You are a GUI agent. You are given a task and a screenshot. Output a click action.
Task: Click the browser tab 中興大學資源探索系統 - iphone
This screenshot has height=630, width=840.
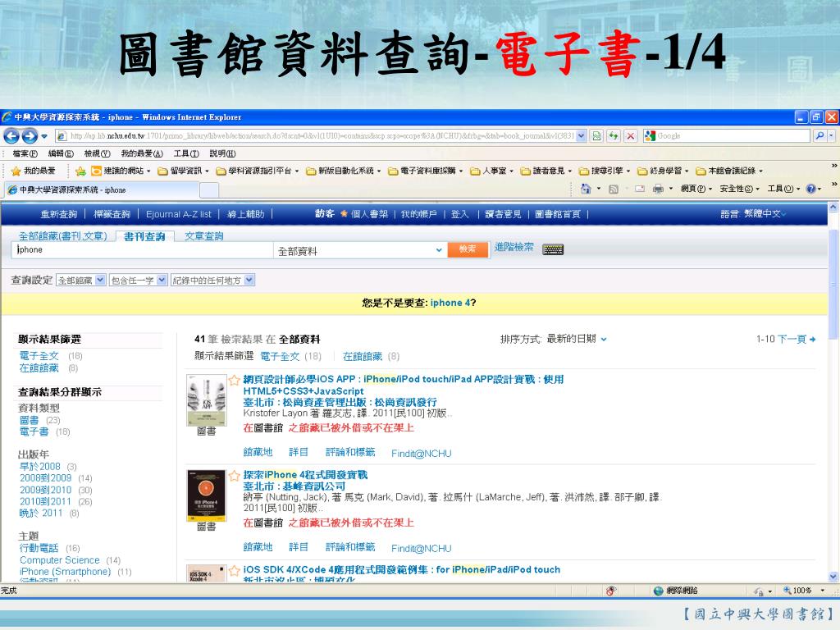101,189
